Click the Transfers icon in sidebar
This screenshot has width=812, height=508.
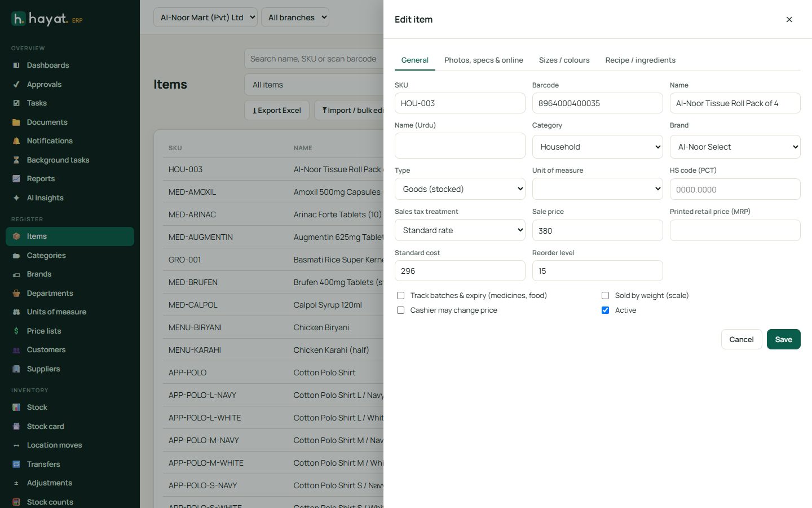[x=16, y=465]
